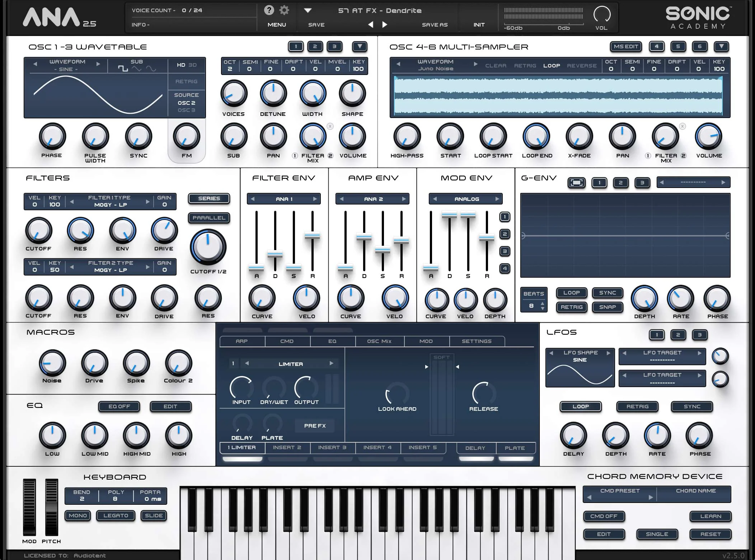
Task: Open the preset browser dropdown triangle
Action: (308, 10)
